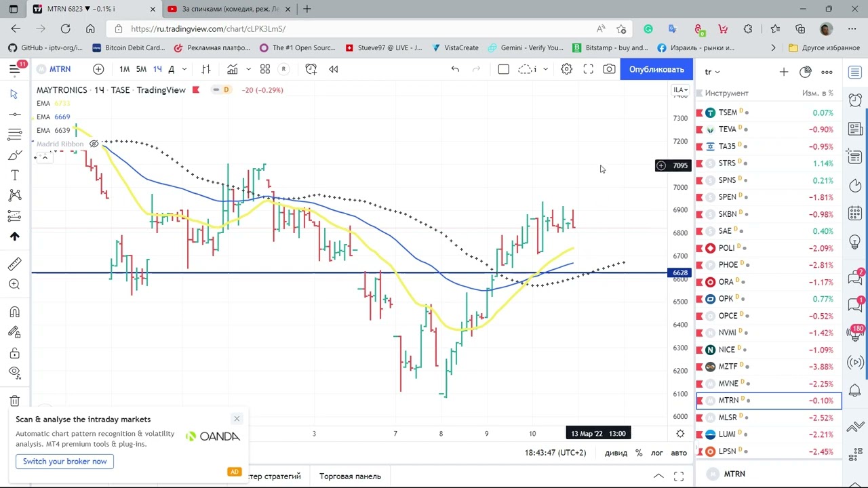
Task: Open the 'Другое избранное' bookmarks folder
Action: point(824,48)
